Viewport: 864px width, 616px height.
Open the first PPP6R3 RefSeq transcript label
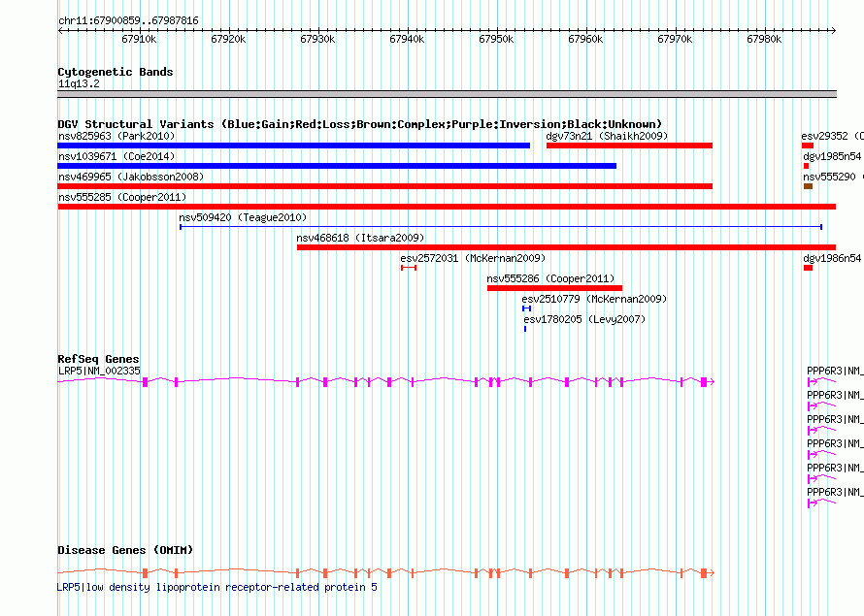835,371
